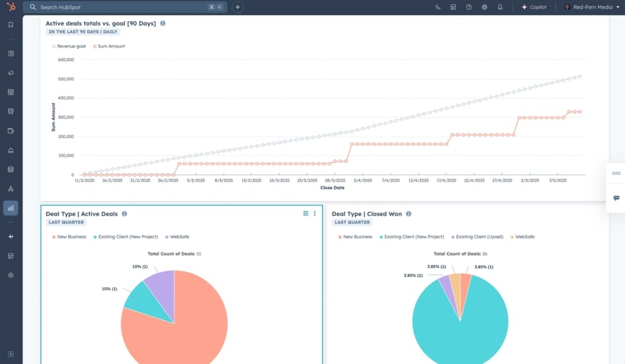Open Copilot assistant
Viewport: 625px width, 364px height.
(x=534, y=7)
